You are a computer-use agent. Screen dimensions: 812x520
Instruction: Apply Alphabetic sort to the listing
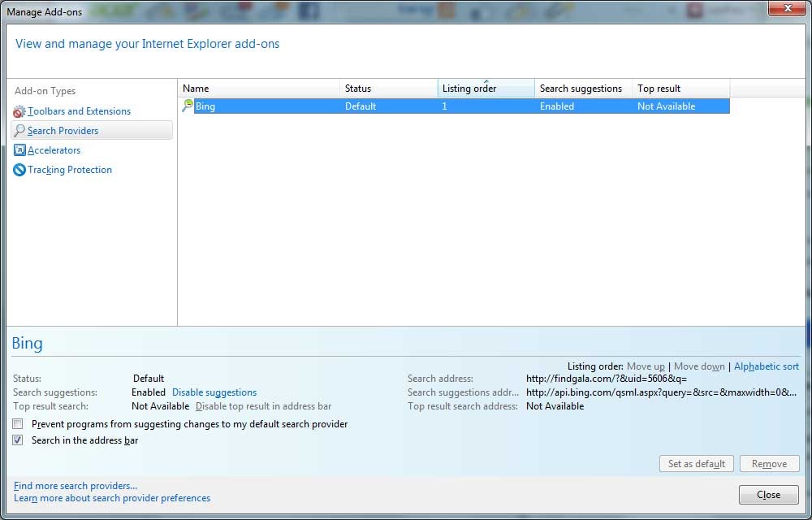pos(767,366)
